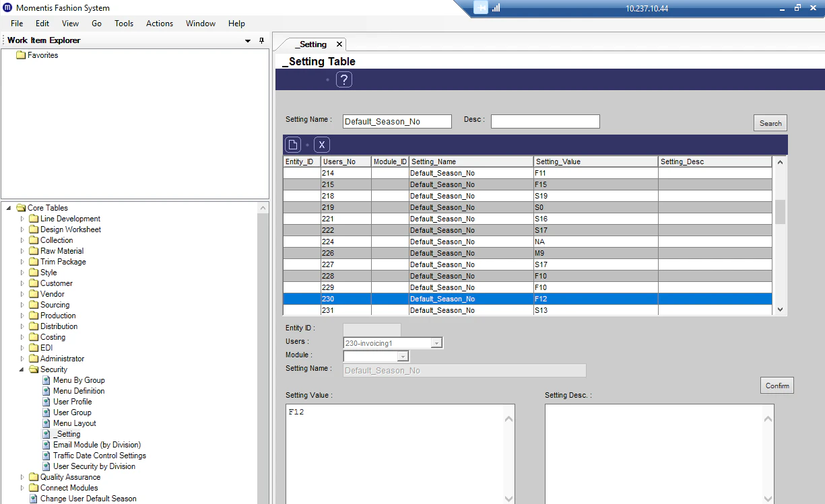
Task: Click the Favorites folder icon
Action: 22,55
